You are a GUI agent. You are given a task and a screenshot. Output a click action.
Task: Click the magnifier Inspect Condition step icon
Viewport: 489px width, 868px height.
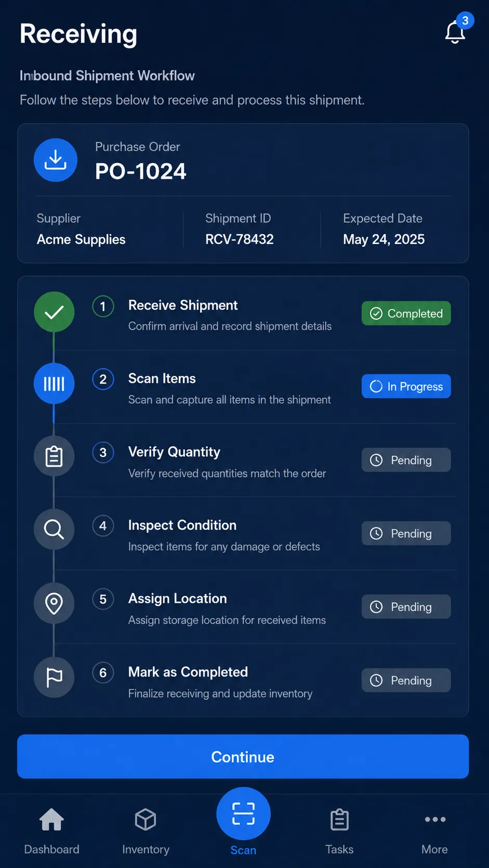[x=54, y=530]
